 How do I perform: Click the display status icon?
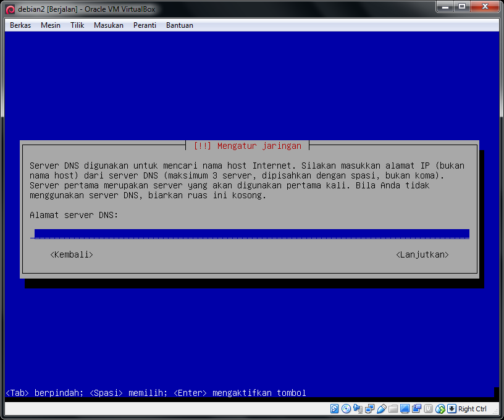tap(405, 409)
